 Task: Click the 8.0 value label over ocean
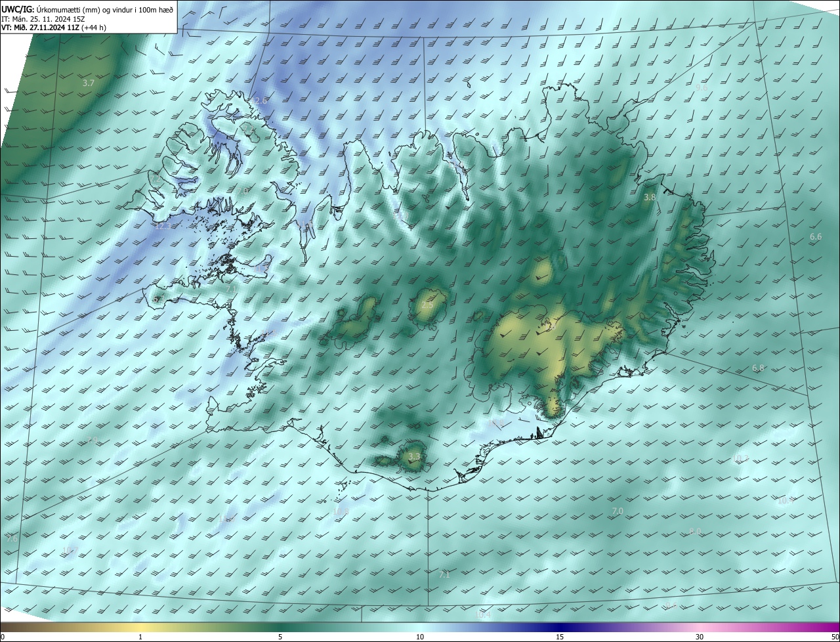(695, 532)
